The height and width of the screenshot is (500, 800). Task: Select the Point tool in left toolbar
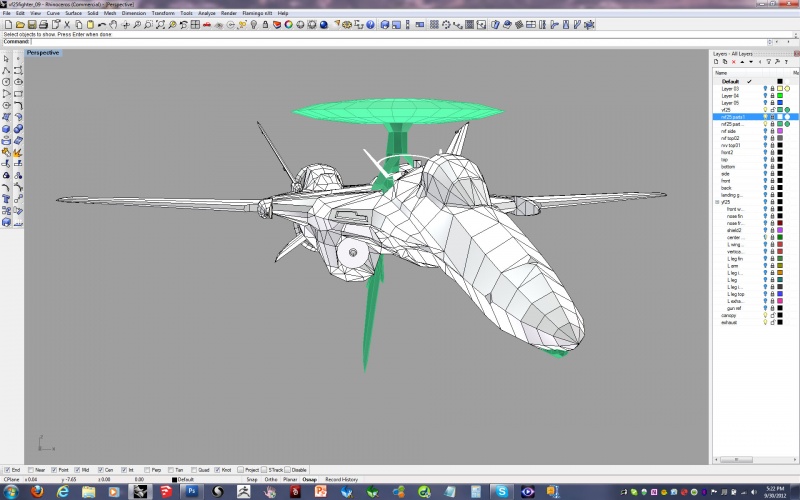coord(18,59)
